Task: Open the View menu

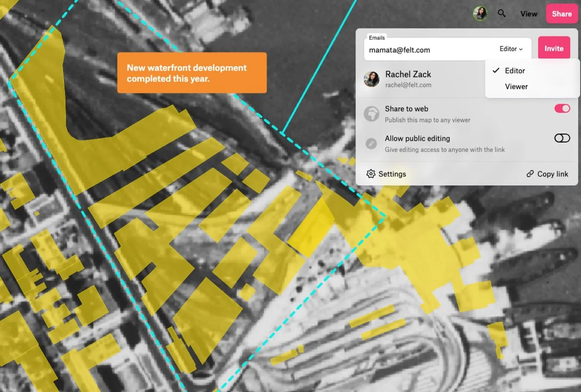Action: (529, 14)
